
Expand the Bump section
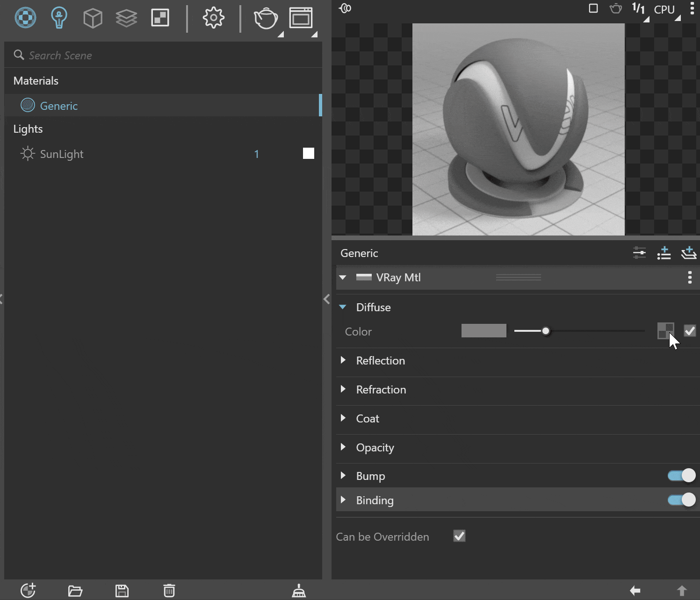pyautogui.click(x=343, y=476)
